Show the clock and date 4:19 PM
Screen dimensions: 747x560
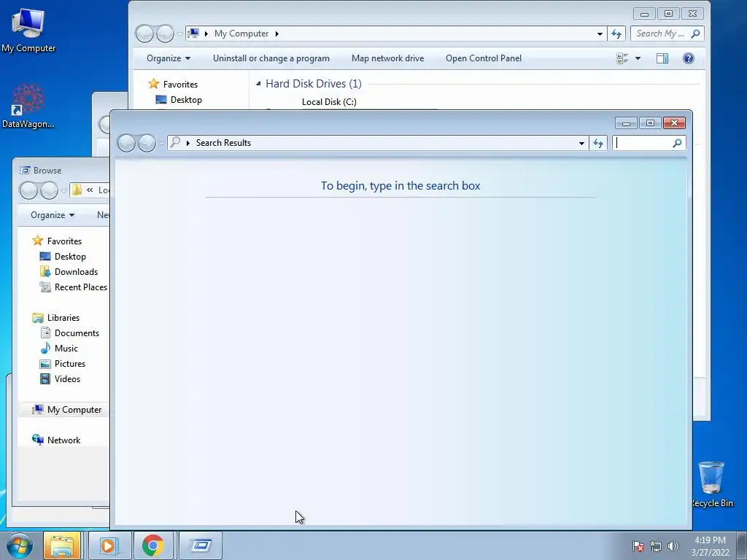point(710,546)
